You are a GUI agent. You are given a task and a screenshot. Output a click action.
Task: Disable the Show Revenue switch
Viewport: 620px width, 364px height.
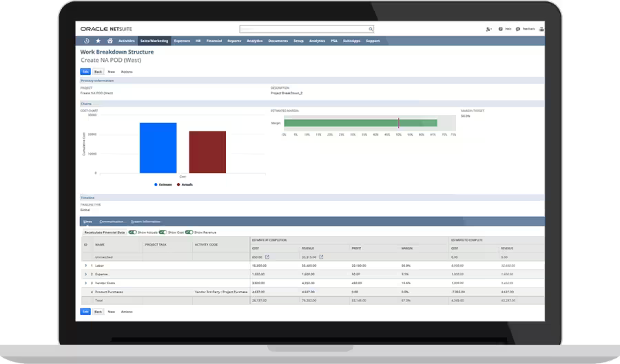pyautogui.click(x=188, y=233)
